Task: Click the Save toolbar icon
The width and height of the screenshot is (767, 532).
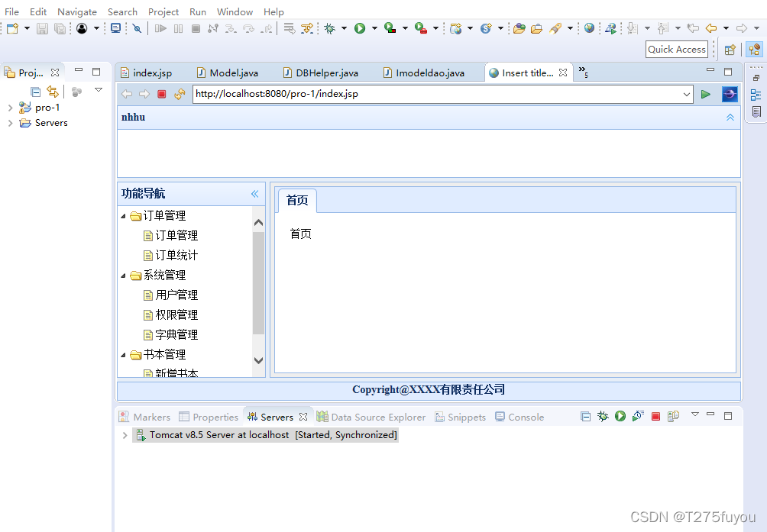Action: (x=43, y=28)
